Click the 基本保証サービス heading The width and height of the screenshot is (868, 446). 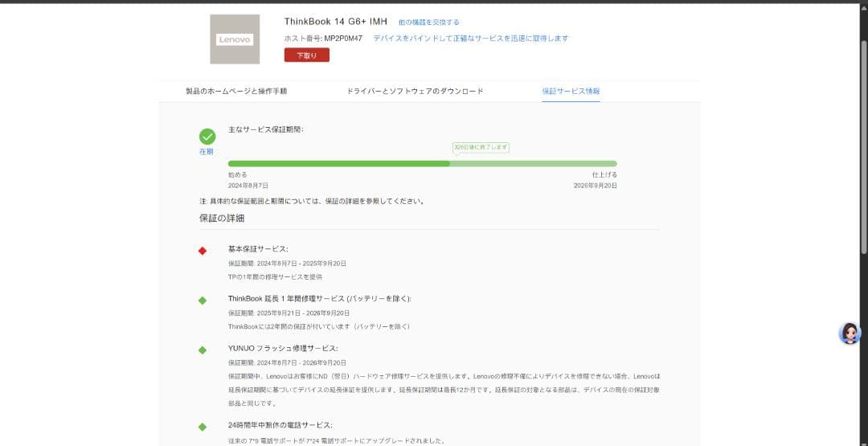click(258, 249)
